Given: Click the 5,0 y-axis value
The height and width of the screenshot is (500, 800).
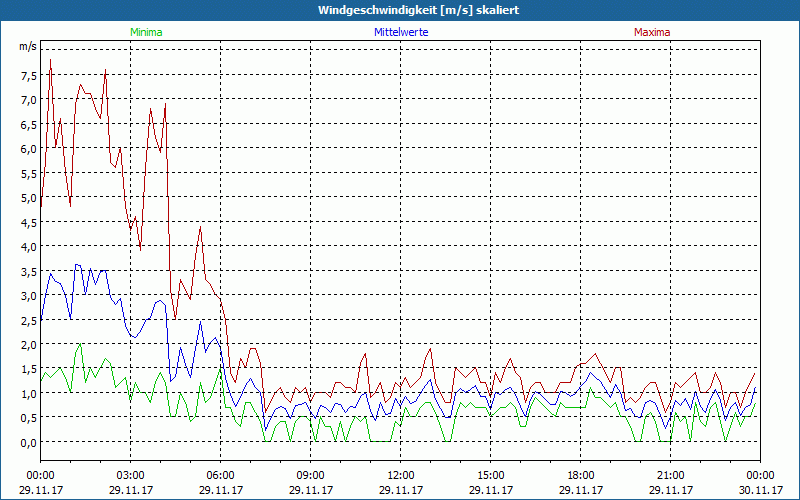Looking at the screenshot, I should [29, 198].
